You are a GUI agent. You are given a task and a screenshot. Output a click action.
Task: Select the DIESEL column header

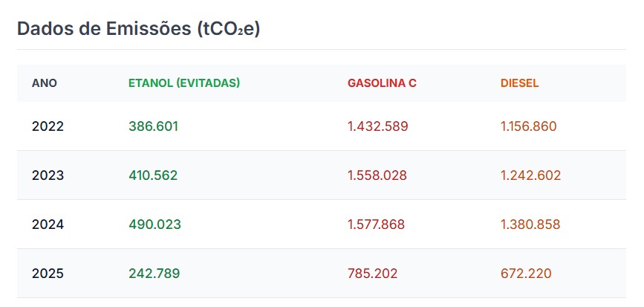pyautogui.click(x=520, y=83)
